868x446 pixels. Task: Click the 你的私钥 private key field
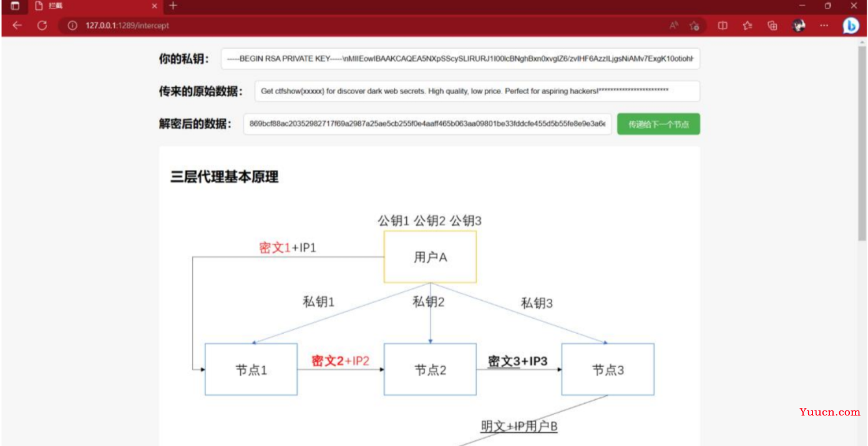pyautogui.click(x=460, y=59)
